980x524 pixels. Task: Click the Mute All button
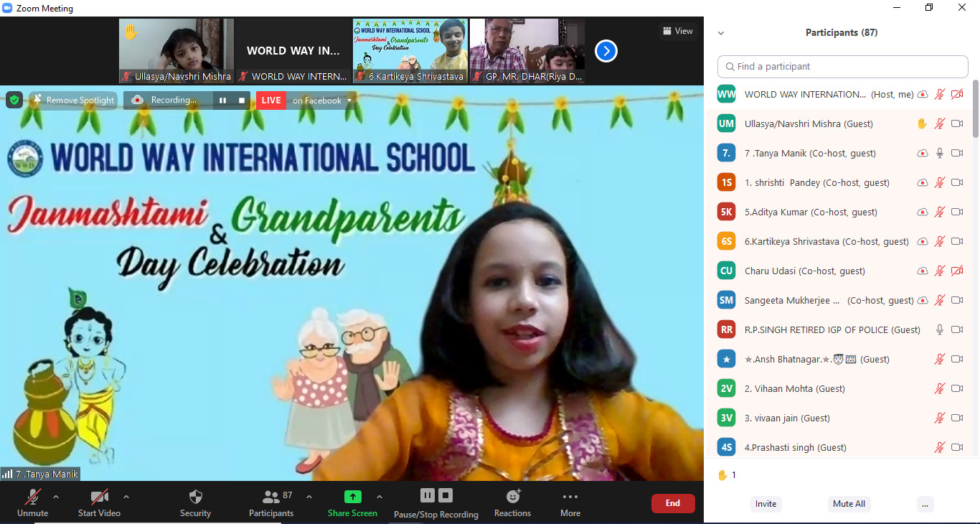849,504
